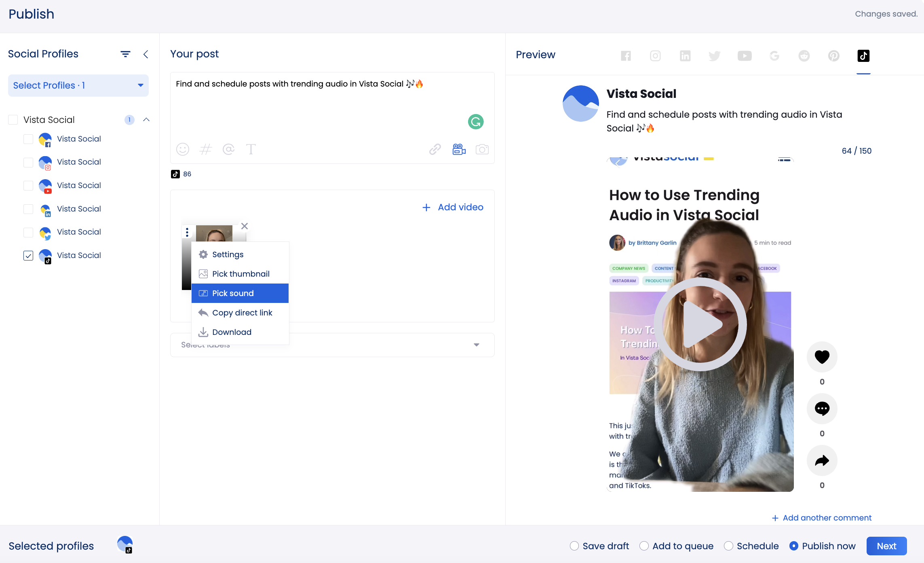The height and width of the screenshot is (563, 924).
Task: Choose Pick thumbnail from the video menu
Action: pyautogui.click(x=240, y=273)
